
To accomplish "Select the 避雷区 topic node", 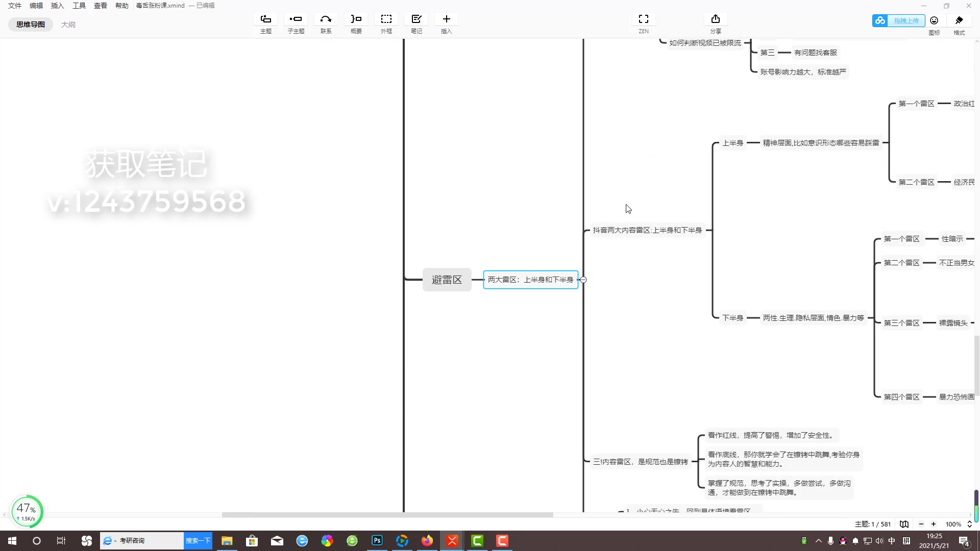I will click(447, 280).
